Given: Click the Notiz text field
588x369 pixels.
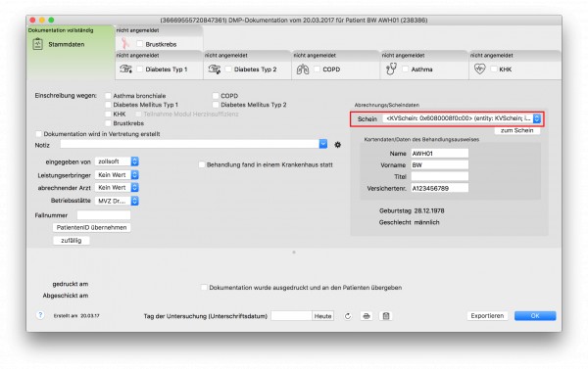Looking at the screenshot, I should 190,144.
